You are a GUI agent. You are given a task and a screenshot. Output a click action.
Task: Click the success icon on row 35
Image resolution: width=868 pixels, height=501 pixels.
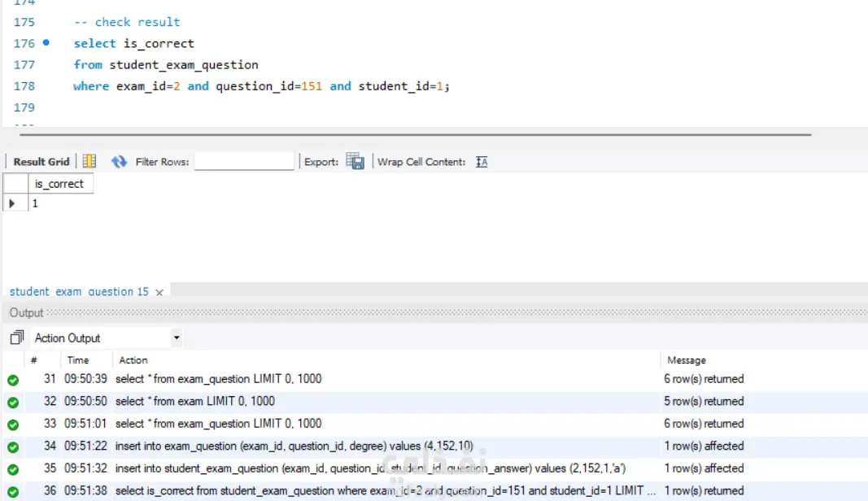tap(13, 469)
